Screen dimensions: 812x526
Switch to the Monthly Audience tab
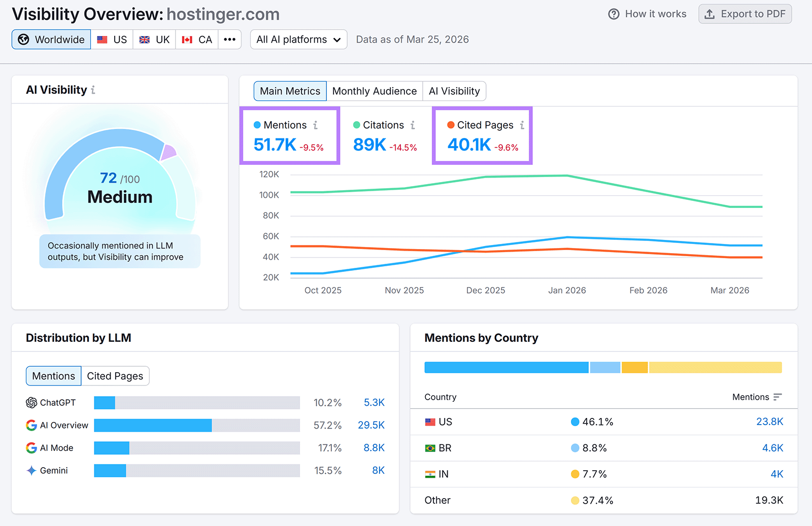pyautogui.click(x=375, y=91)
